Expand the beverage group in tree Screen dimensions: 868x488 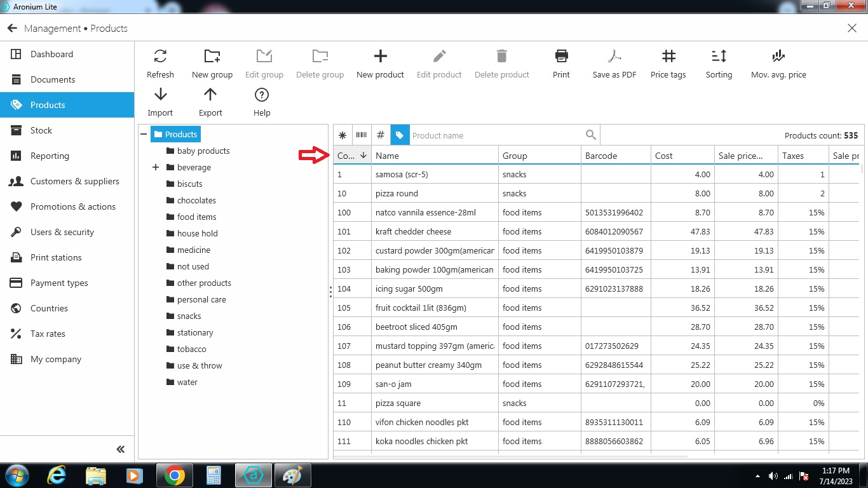click(156, 168)
